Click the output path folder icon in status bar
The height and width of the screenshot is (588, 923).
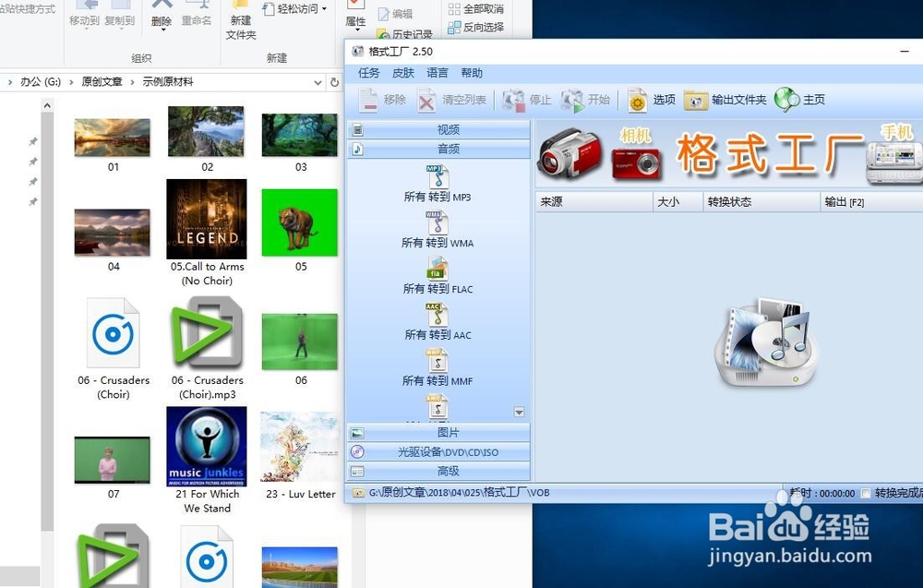[x=358, y=493]
